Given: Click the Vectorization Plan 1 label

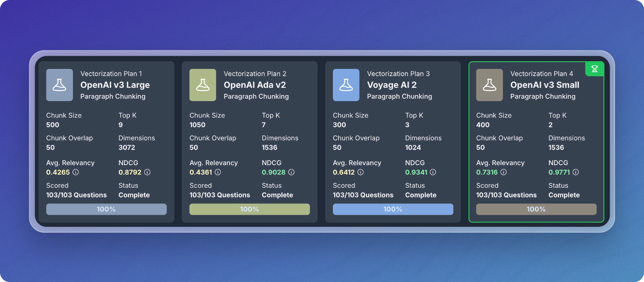Looking at the screenshot, I should (x=111, y=74).
